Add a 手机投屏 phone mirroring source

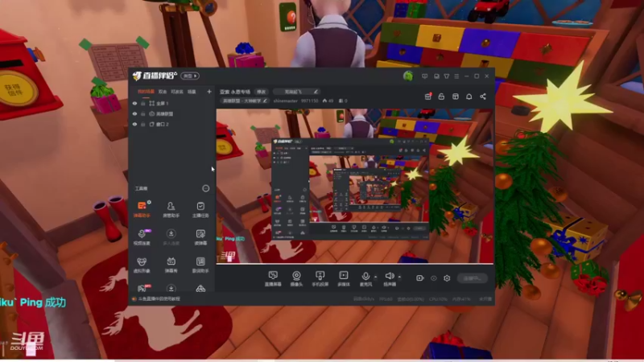pos(320,278)
